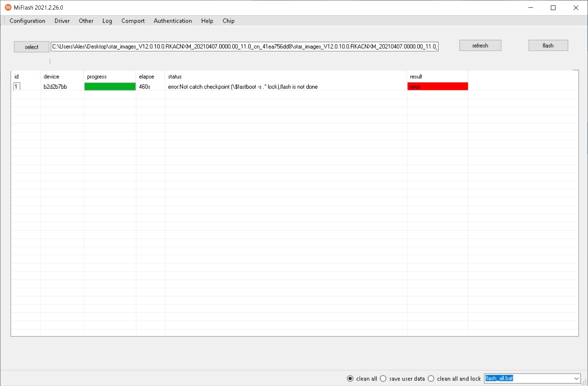Close the MiFlash window
The width and height of the screenshot is (588, 386).
tap(576, 7)
